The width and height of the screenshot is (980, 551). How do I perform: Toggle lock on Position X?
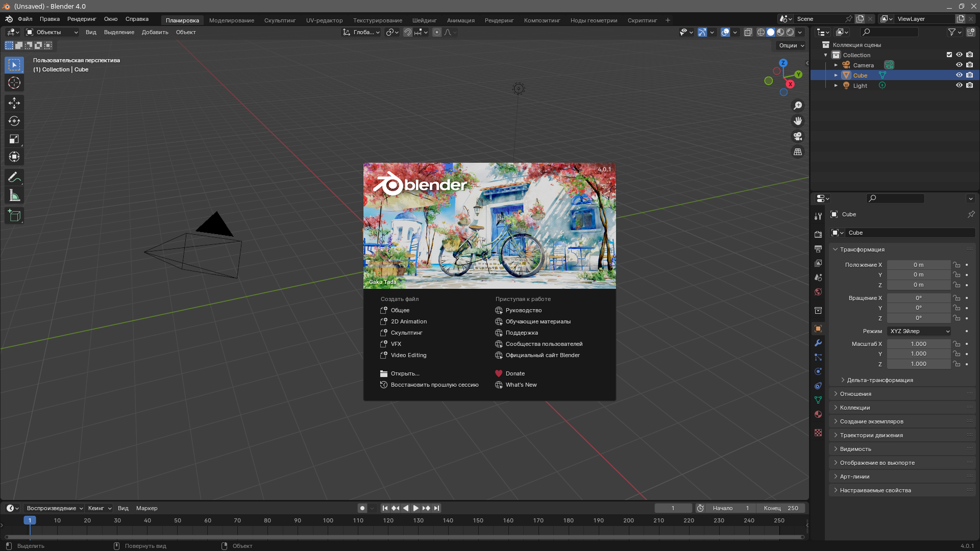957,265
